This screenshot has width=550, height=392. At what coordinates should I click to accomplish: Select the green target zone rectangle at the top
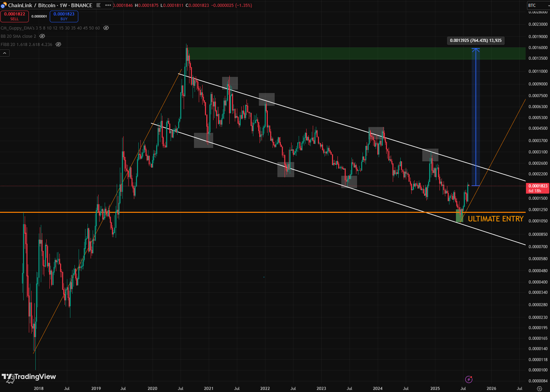[356, 53]
